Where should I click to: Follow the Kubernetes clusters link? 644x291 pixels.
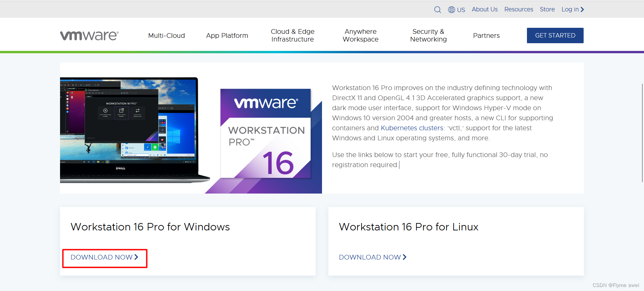pyautogui.click(x=412, y=128)
